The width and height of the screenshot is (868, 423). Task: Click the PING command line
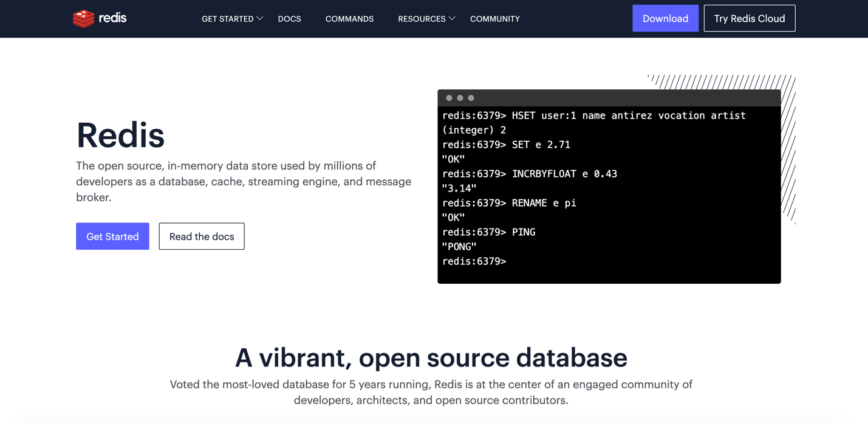click(x=488, y=232)
